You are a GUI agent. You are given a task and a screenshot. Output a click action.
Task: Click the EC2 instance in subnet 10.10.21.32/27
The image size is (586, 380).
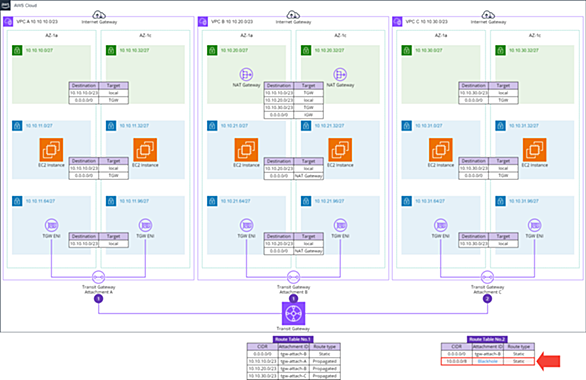(x=340, y=150)
